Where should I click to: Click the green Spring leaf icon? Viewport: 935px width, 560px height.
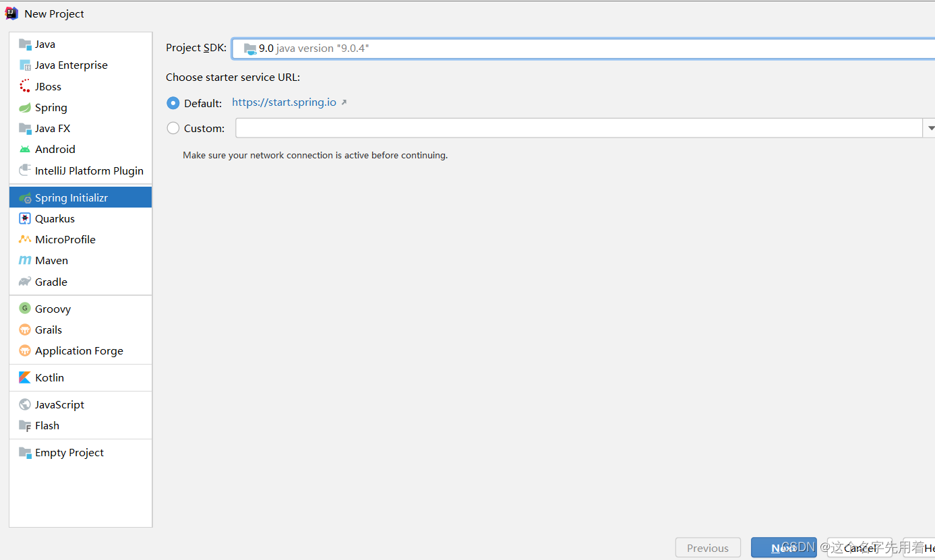click(x=25, y=108)
